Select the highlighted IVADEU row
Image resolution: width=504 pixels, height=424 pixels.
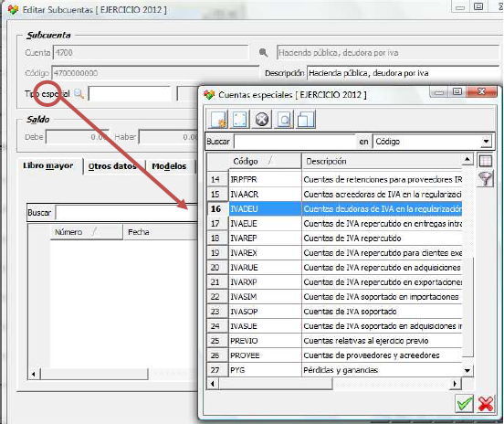click(x=334, y=208)
